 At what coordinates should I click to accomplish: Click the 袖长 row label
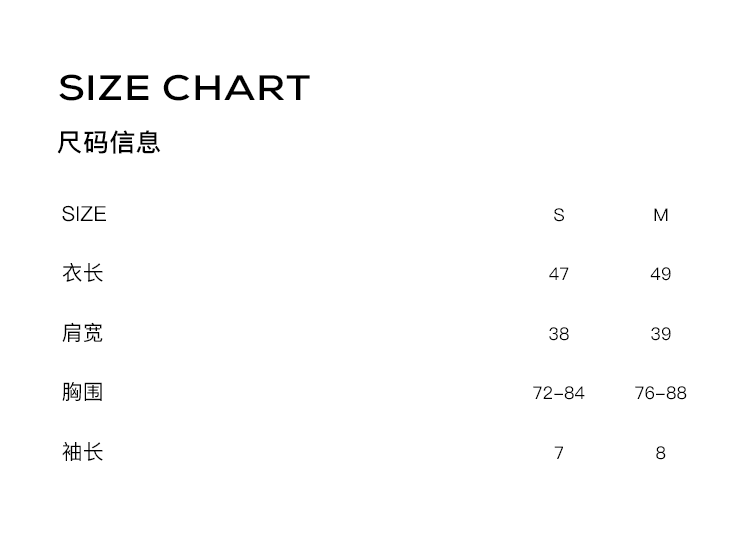[x=83, y=452]
